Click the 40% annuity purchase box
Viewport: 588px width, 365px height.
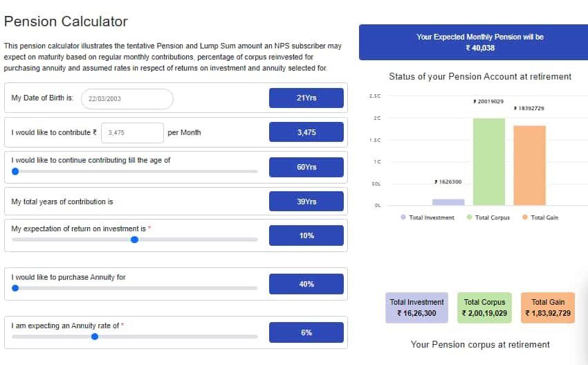(x=306, y=284)
